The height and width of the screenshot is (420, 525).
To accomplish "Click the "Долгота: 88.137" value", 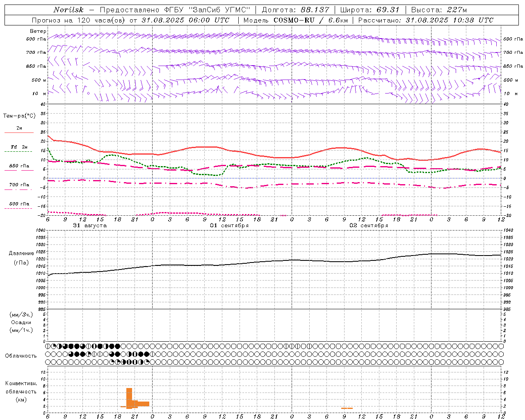I will pyautogui.click(x=295, y=10).
